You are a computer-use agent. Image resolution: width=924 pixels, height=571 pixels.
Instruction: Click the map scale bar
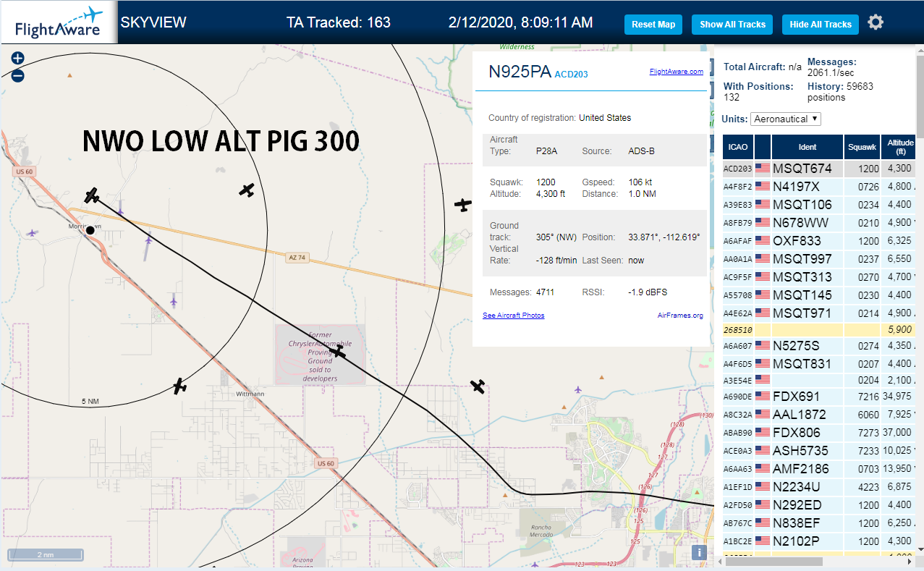pos(45,555)
